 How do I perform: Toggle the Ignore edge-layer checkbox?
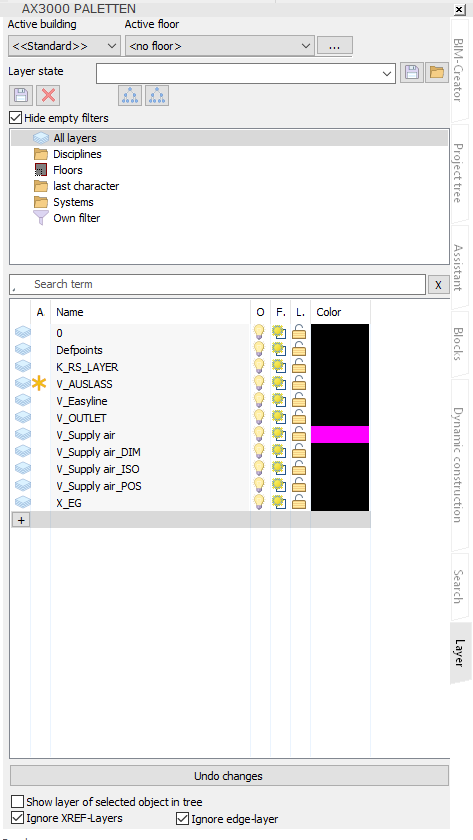click(x=183, y=819)
